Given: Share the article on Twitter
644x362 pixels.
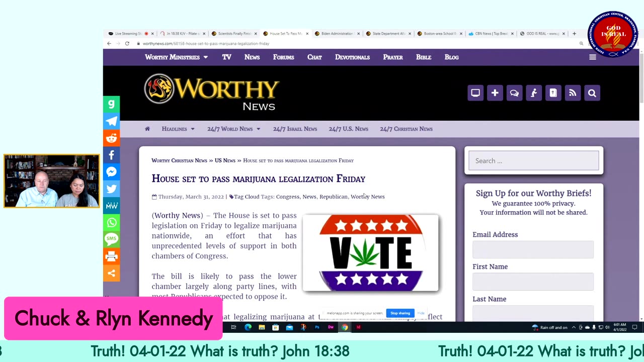Looking at the screenshot, I should tap(112, 189).
